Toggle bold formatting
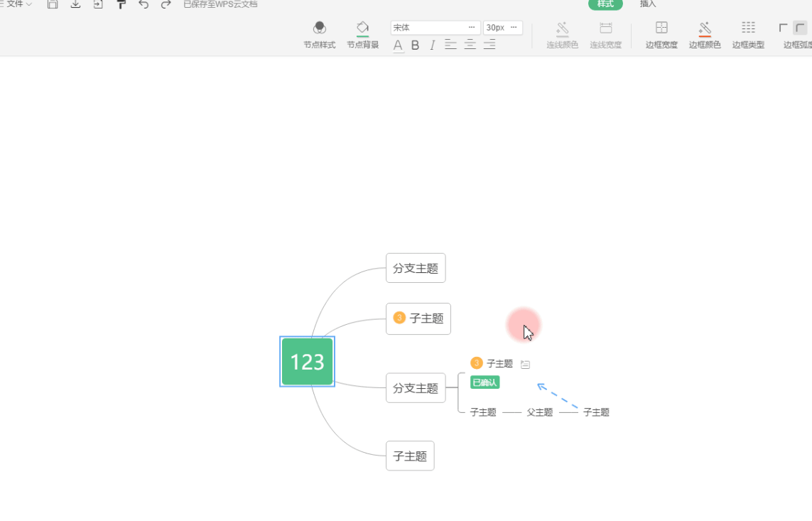The width and height of the screenshot is (812, 521). tap(415, 45)
